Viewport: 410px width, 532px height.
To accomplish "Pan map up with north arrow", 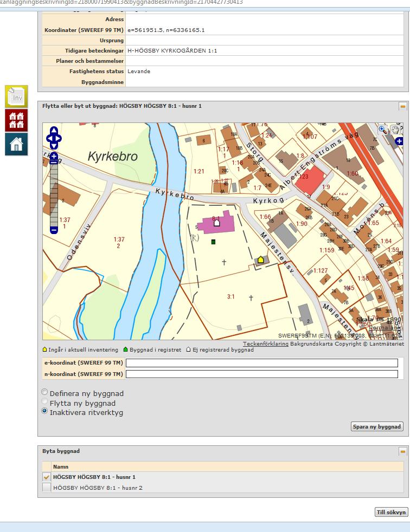I will click(54, 130).
